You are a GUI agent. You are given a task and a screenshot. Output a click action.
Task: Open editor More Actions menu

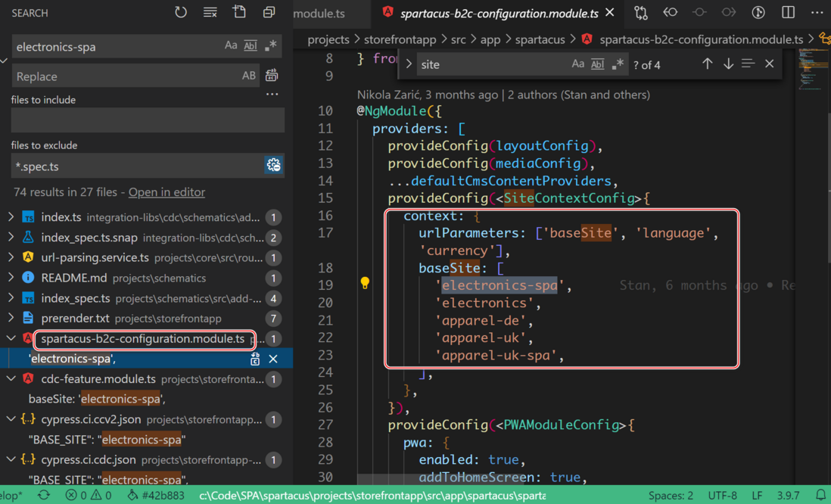click(817, 12)
